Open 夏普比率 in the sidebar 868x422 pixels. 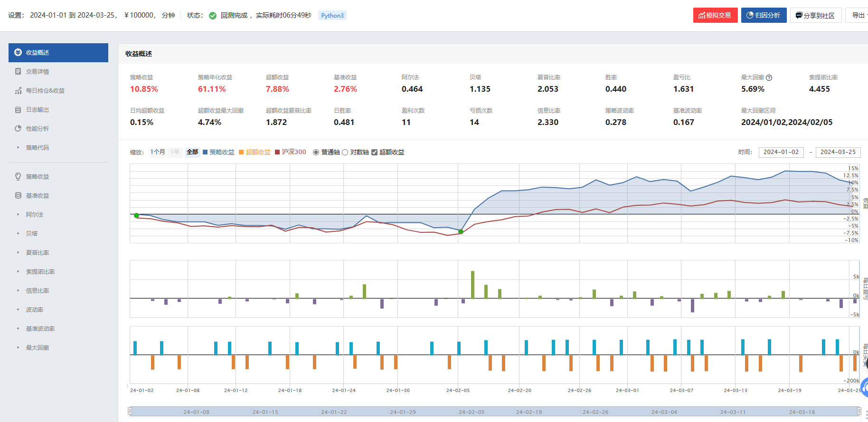[37, 253]
